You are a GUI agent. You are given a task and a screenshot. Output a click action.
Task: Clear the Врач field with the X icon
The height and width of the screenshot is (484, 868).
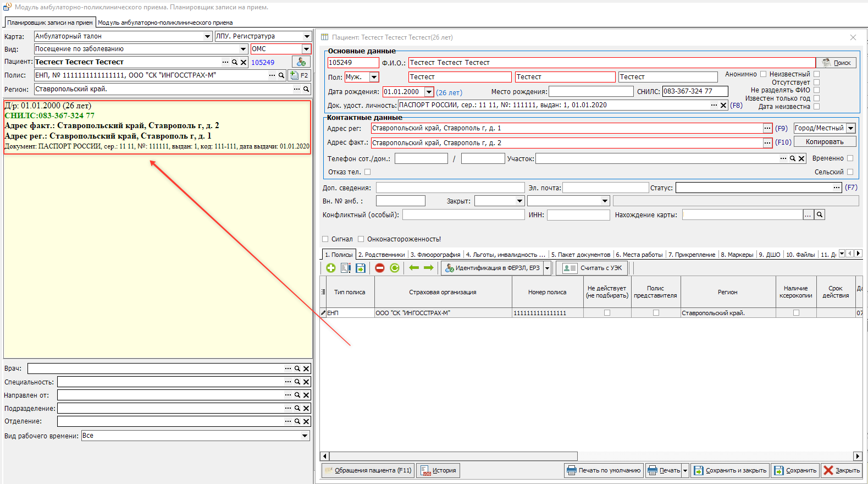[306, 369]
